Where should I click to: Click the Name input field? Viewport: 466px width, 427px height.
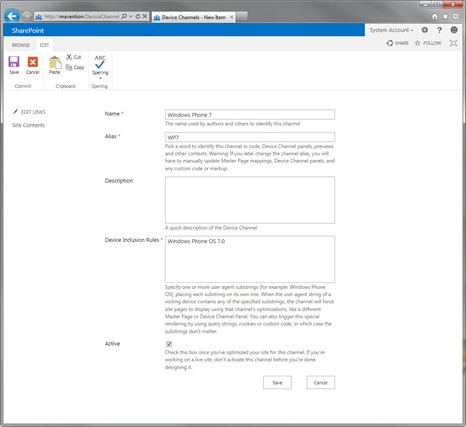click(250, 114)
